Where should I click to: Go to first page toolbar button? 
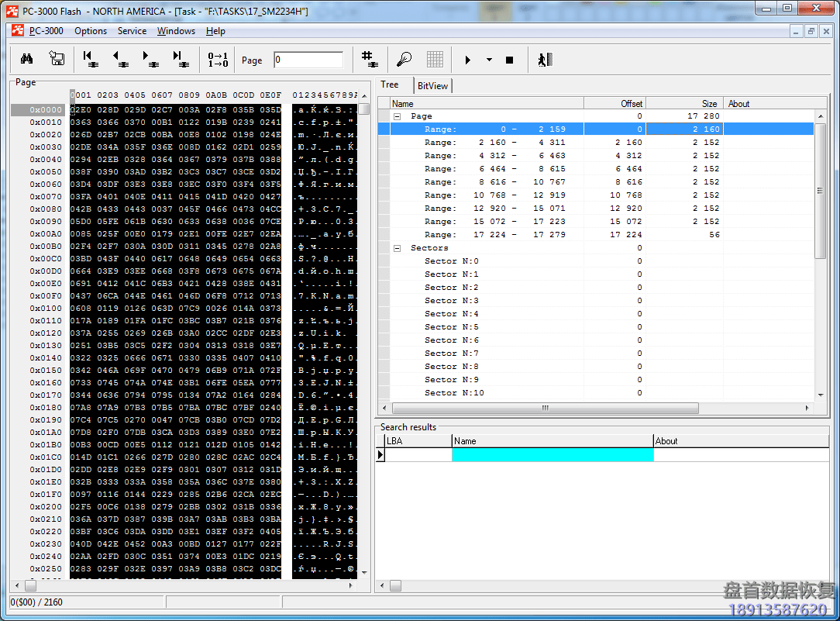[x=89, y=60]
